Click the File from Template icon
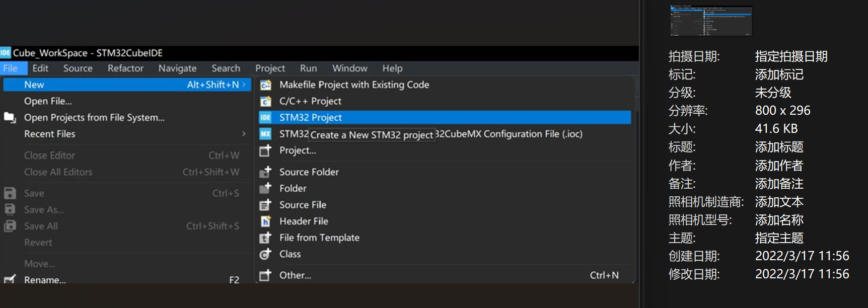The width and height of the screenshot is (868, 308). coord(265,238)
